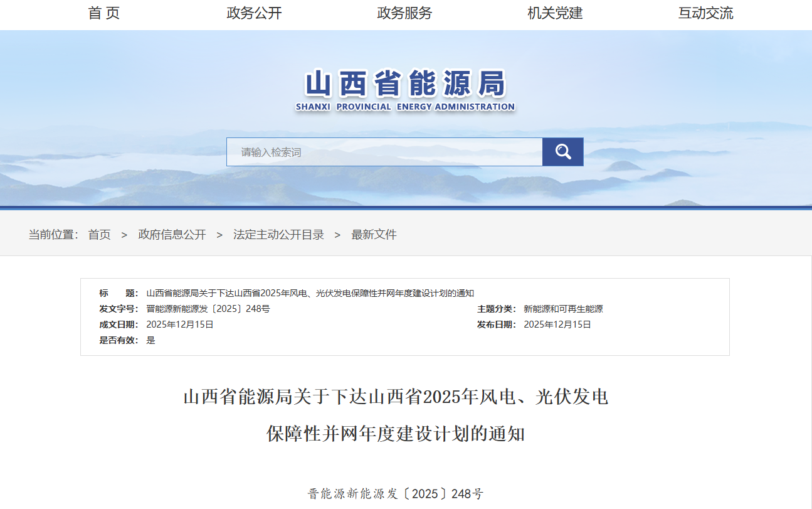Image resolution: width=812 pixels, height=509 pixels.
Task: Click the 发文字号 value 晋能源新能源发〔2025〕248号 in info box
Action: [x=208, y=309]
